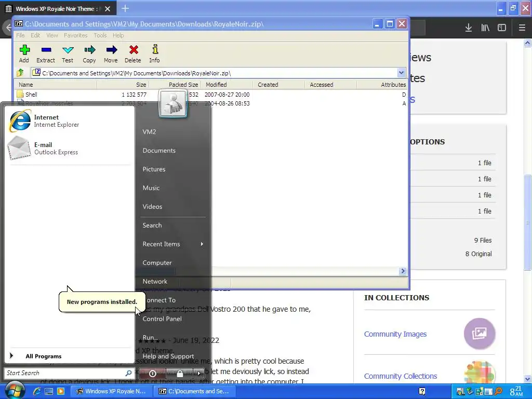532x399 pixels.
Task: Open Search from the Start menu
Action: [x=152, y=225]
